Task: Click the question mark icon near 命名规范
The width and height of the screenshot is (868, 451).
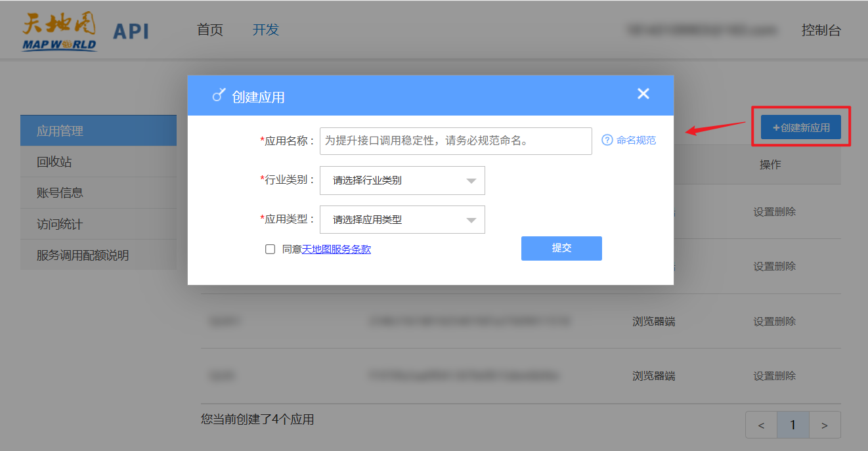Action: click(x=607, y=140)
